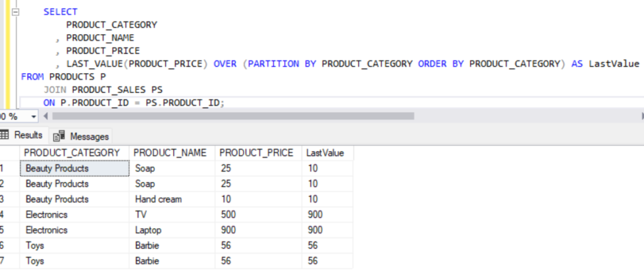Click the horizontal scrollbar left arrow
644x275 pixels.
[45, 116]
